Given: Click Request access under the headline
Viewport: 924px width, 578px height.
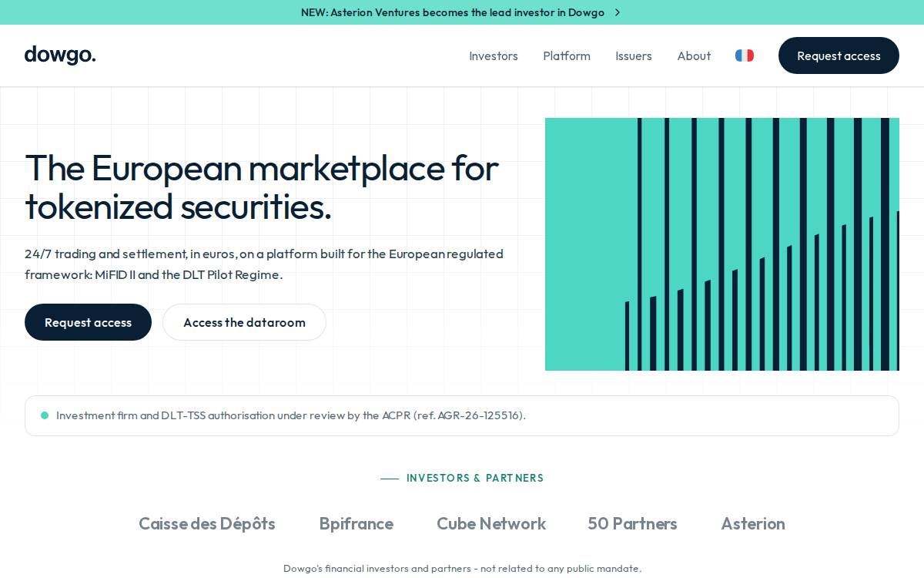Looking at the screenshot, I should pos(88,322).
